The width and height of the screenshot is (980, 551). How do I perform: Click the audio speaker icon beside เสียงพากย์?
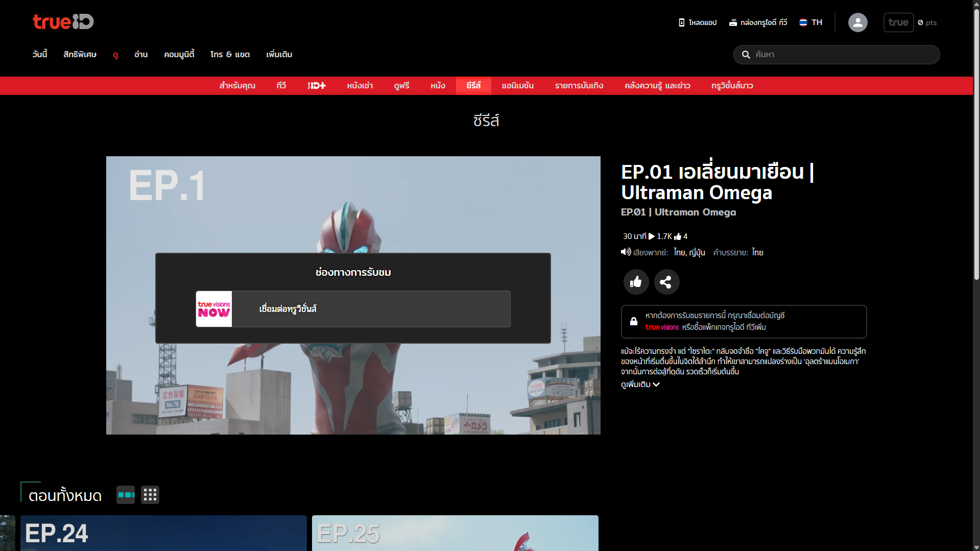pos(626,252)
